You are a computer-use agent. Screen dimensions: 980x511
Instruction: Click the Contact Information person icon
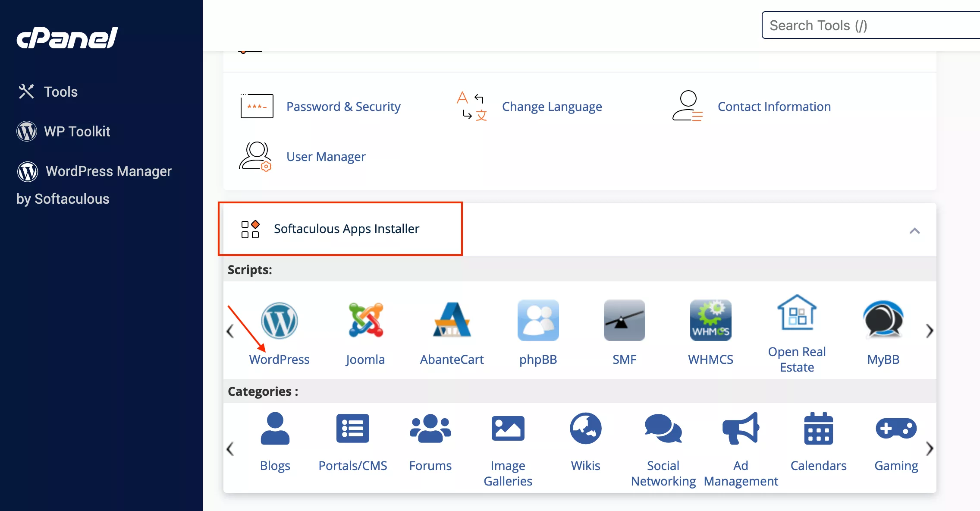pyautogui.click(x=688, y=106)
